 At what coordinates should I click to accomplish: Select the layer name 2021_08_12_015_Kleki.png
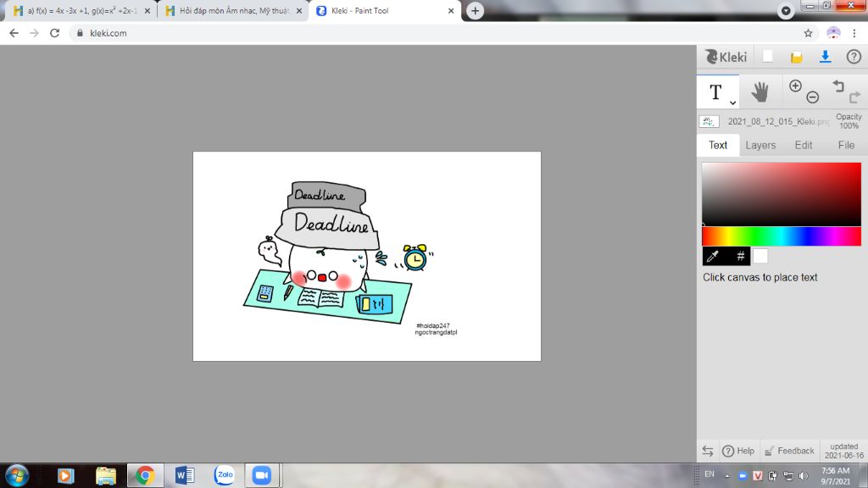tap(778, 121)
